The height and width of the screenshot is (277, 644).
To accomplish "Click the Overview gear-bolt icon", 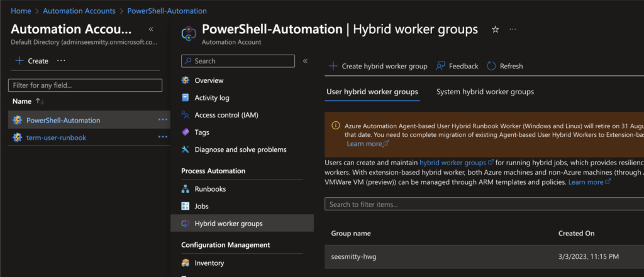I will 186,80.
